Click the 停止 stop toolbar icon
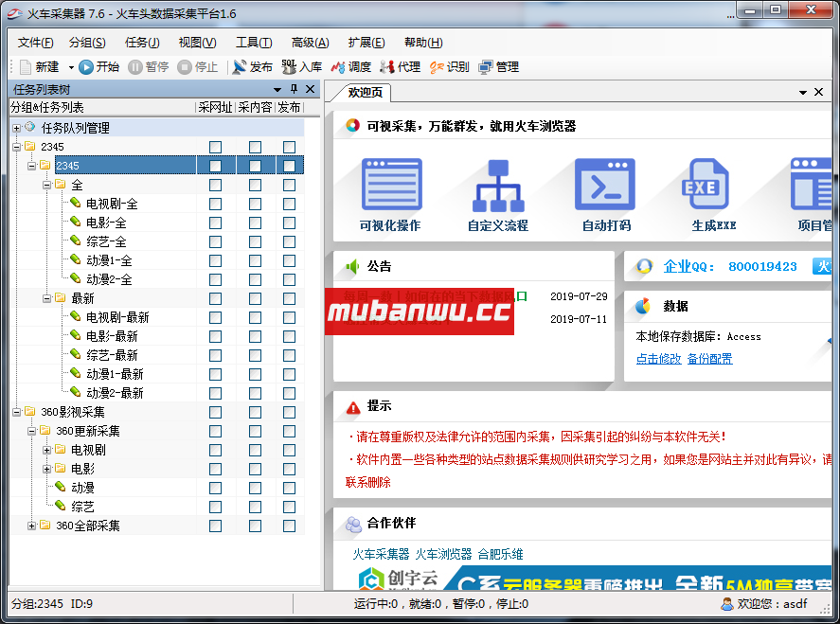This screenshot has height=624, width=840. tap(185, 67)
